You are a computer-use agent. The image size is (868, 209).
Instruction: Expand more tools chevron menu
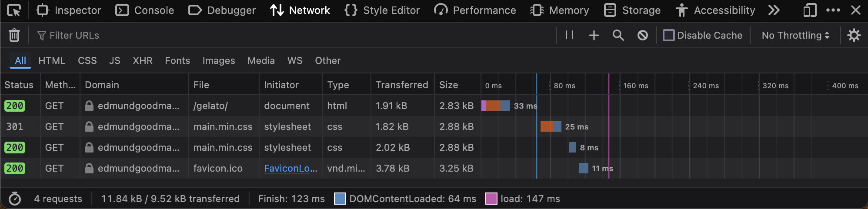pos(774,10)
